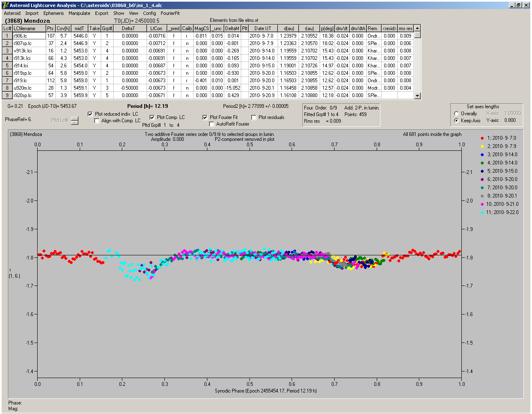
Task: Click Take value Y in row 3
Action: coord(95,51)
